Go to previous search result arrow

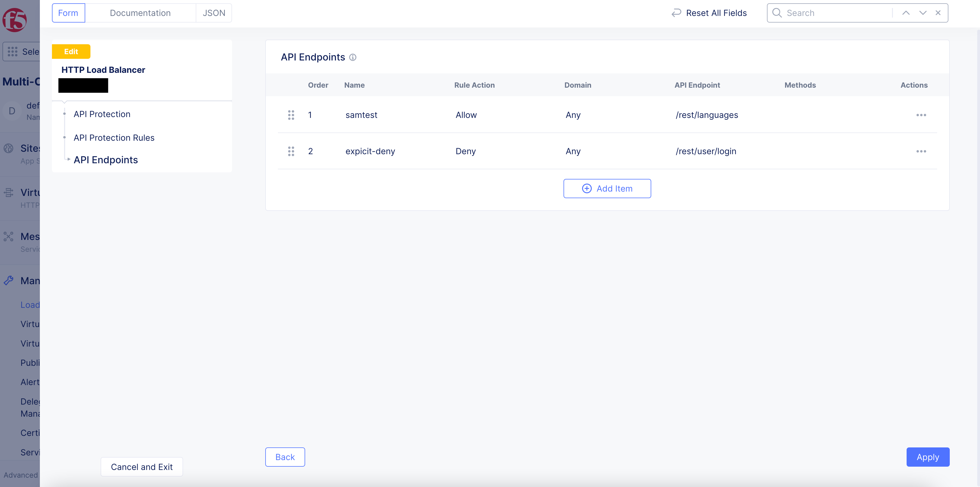coord(906,13)
